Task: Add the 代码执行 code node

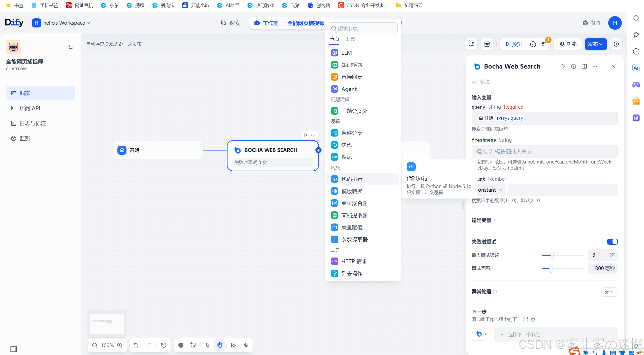Action: 362,179
